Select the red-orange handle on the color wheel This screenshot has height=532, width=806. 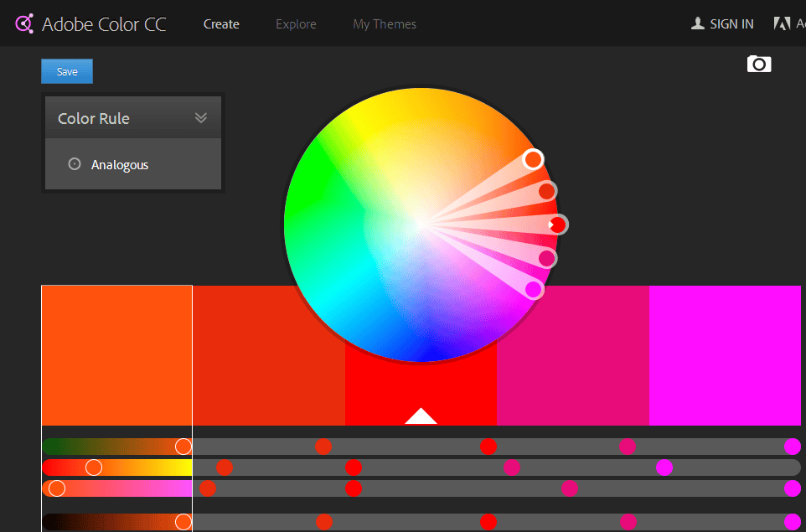tap(547, 191)
